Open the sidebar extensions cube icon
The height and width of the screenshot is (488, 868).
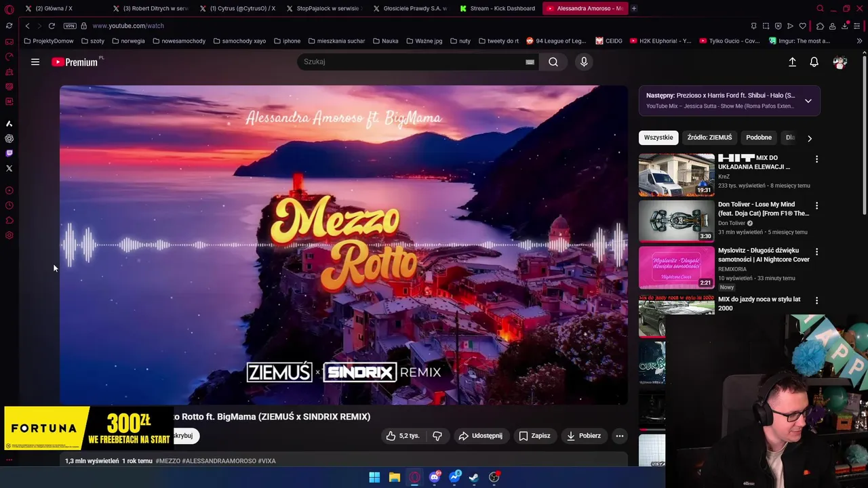tap(9, 220)
